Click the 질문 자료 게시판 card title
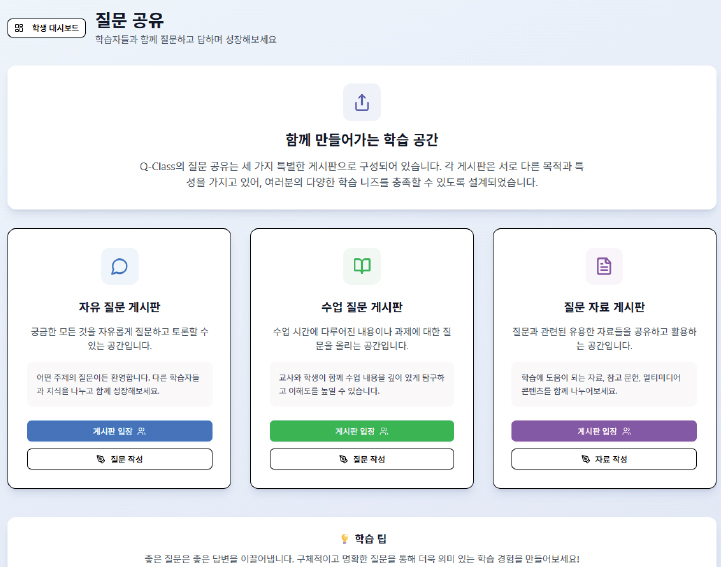Screen dimensions: 721x567 (604, 307)
